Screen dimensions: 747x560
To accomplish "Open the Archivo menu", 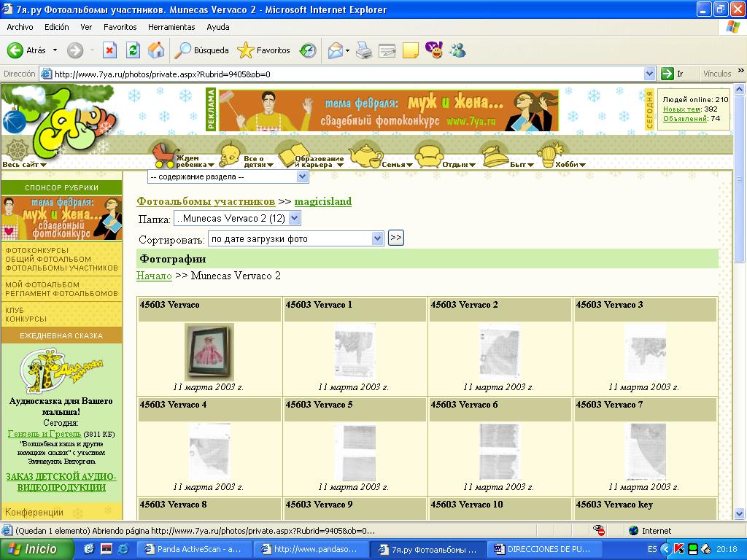I will click(x=20, y=27).
